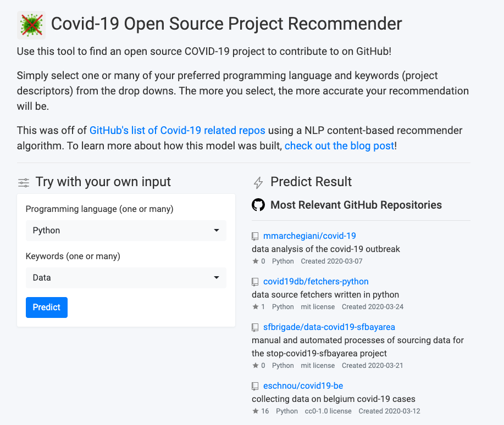Click the repo icon beside eschnou/covid19-be

click(x=255, y=386)
